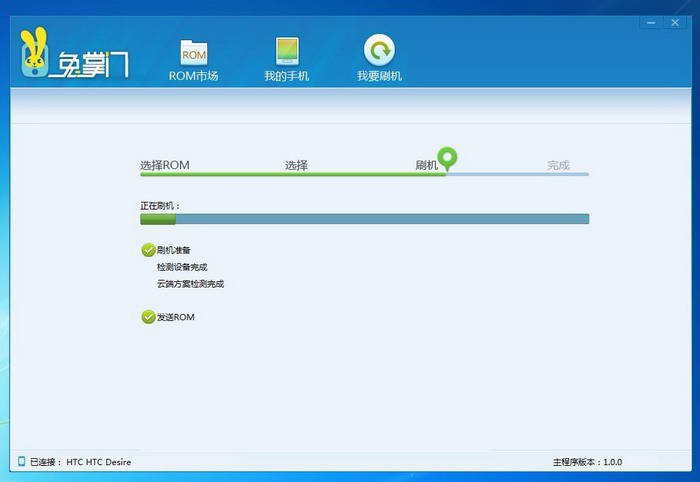Select the 完成 step label

pyautogui.click(x=558, y=166)
